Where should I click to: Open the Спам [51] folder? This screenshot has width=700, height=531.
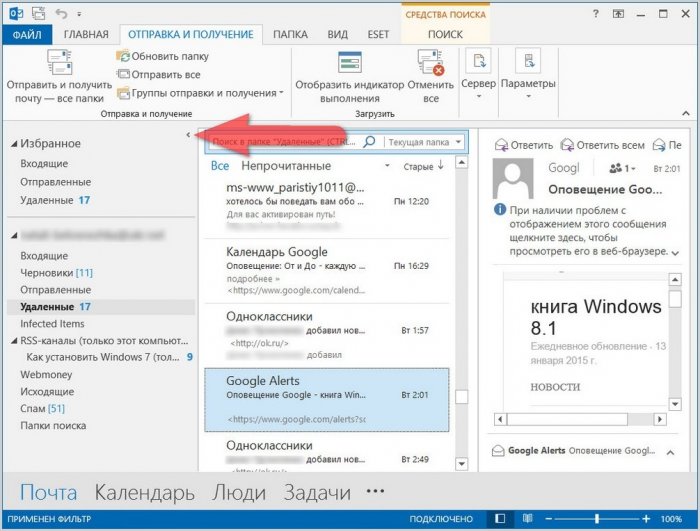coord(42,409)
